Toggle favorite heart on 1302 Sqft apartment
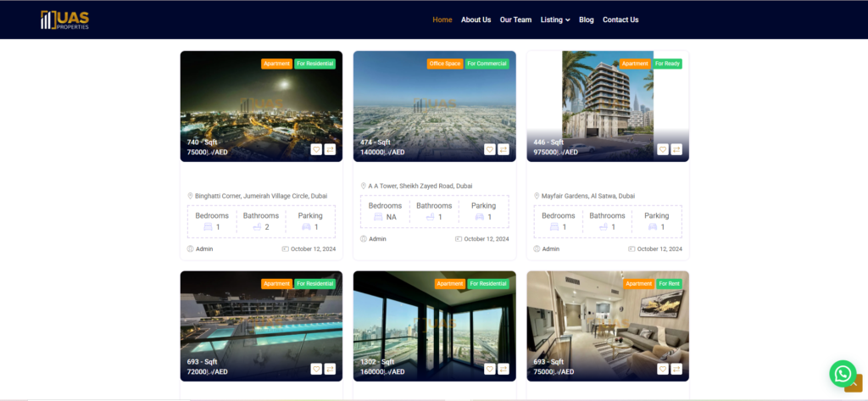Screen dimensions: 868x401 [x=489, y=369]
